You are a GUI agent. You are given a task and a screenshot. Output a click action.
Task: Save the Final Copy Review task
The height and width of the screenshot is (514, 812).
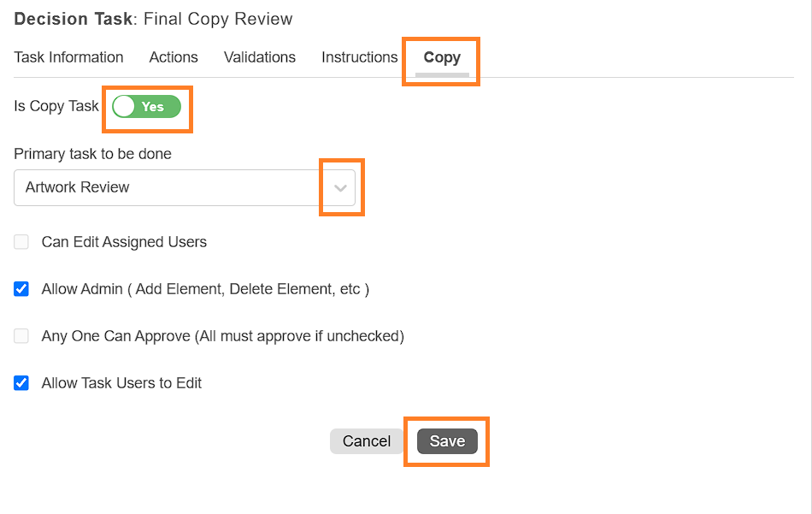tap(447, 441)
